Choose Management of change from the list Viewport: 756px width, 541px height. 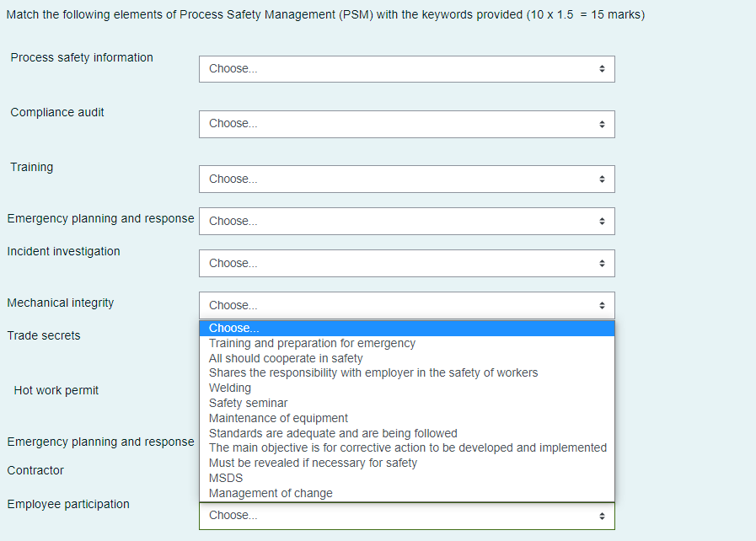pyautogui.click(x=270, y=493)
